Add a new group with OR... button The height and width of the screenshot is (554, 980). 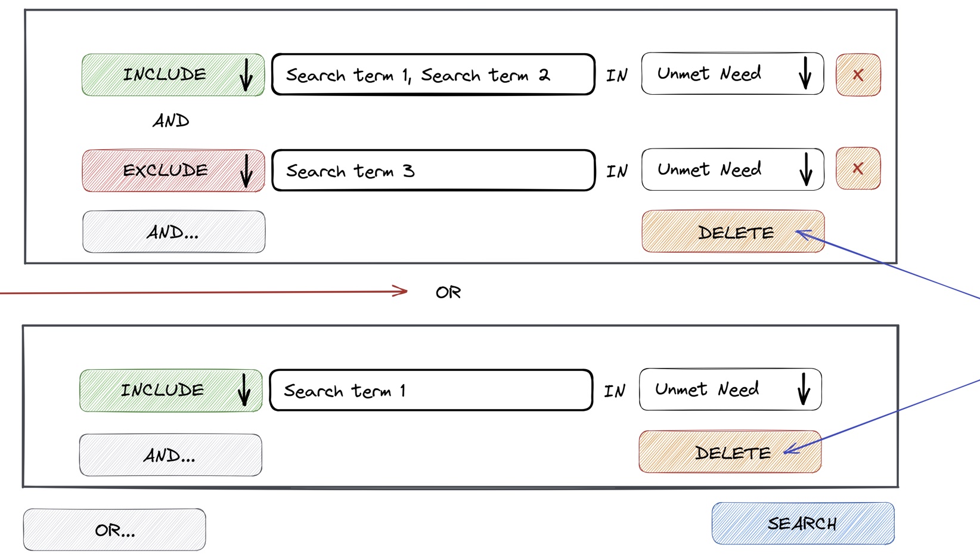click(114, 530)
